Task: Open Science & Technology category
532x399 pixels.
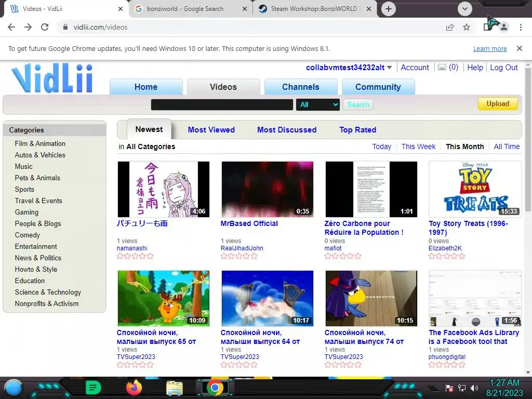Action: tap(48, 292)
